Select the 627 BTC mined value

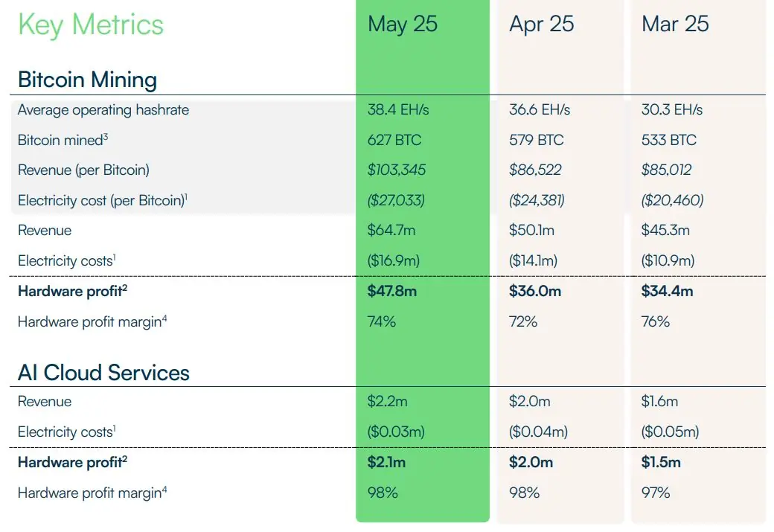click(392, 140)
